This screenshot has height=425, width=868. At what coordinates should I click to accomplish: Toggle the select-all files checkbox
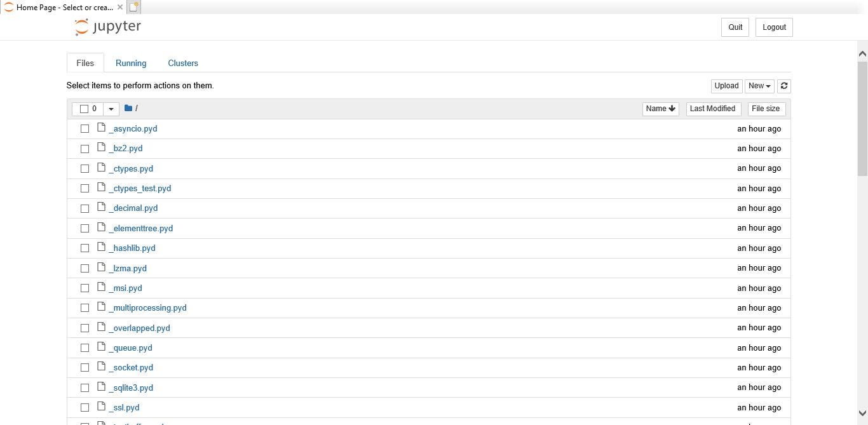[85, 109]
